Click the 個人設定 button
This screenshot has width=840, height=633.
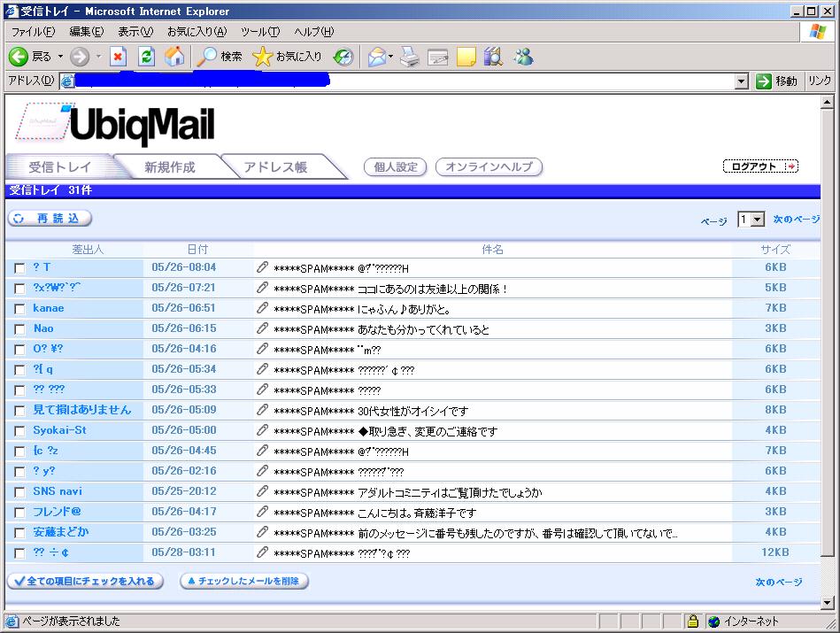tap(396, 166)
